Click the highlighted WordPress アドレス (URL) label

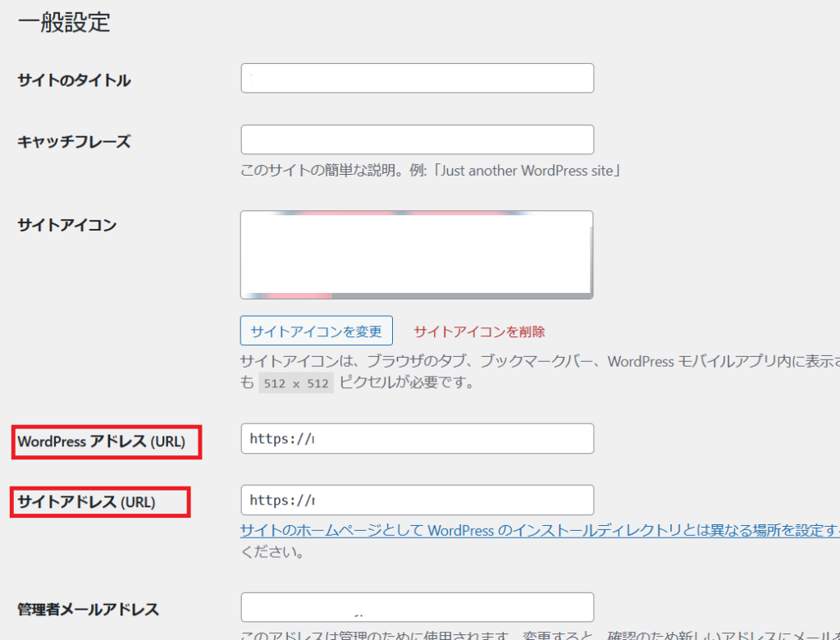[x=102, y=441]
